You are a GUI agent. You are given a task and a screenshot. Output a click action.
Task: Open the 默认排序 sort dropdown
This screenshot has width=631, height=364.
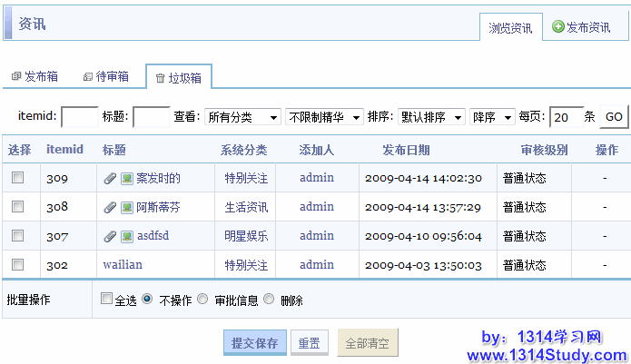[x=432, y=117]
